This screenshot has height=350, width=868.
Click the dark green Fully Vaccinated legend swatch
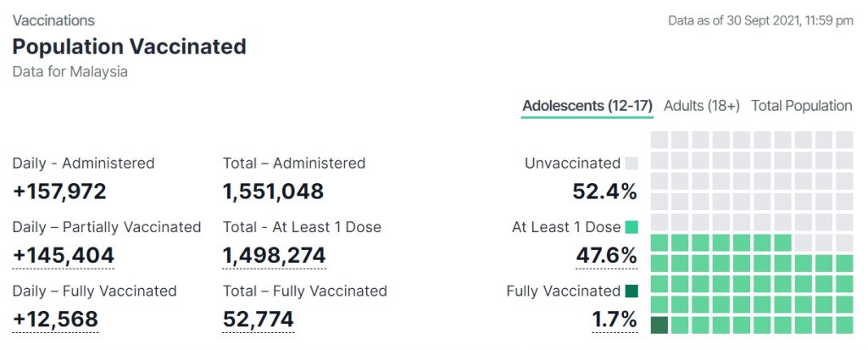coord(632,291)
